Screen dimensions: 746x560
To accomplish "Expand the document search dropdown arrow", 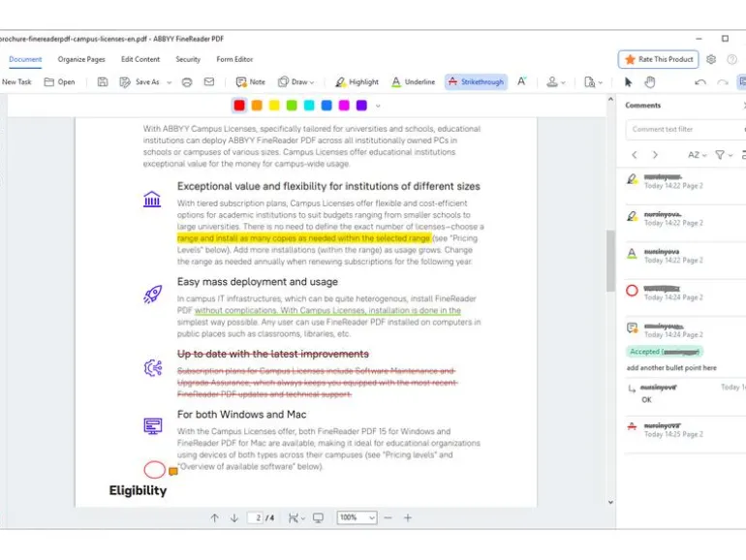I will pyautogui.click(x=601, y=82).
